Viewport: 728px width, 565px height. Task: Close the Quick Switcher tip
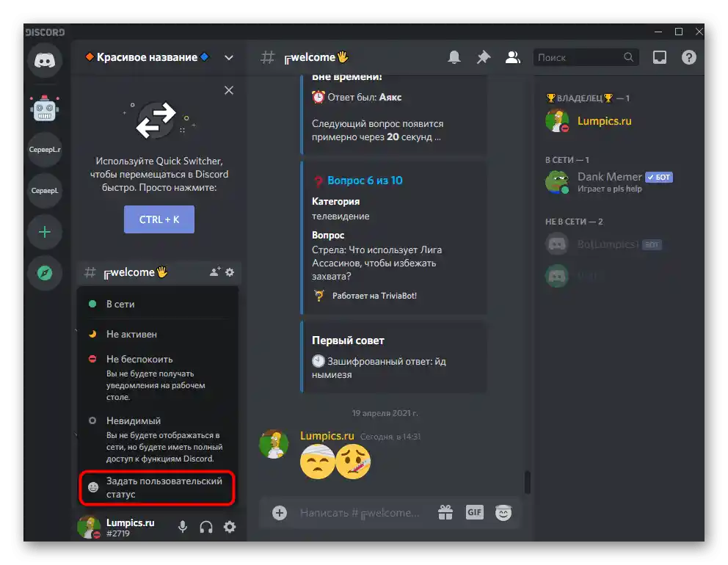point(229,90)
